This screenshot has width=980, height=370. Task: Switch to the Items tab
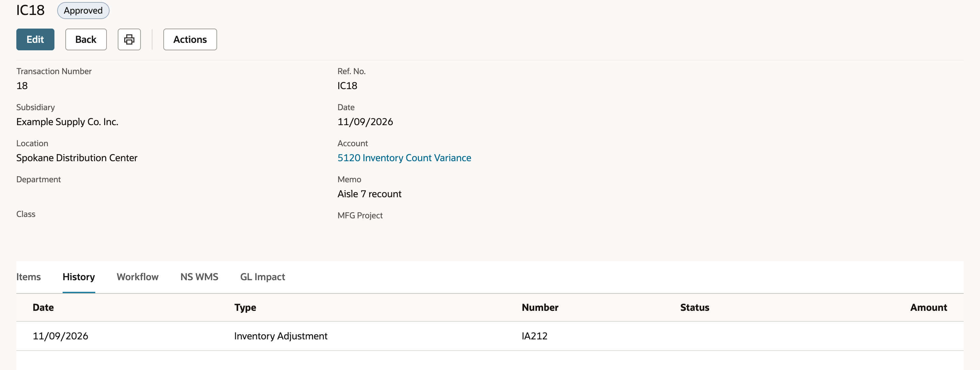coord(29,276)
